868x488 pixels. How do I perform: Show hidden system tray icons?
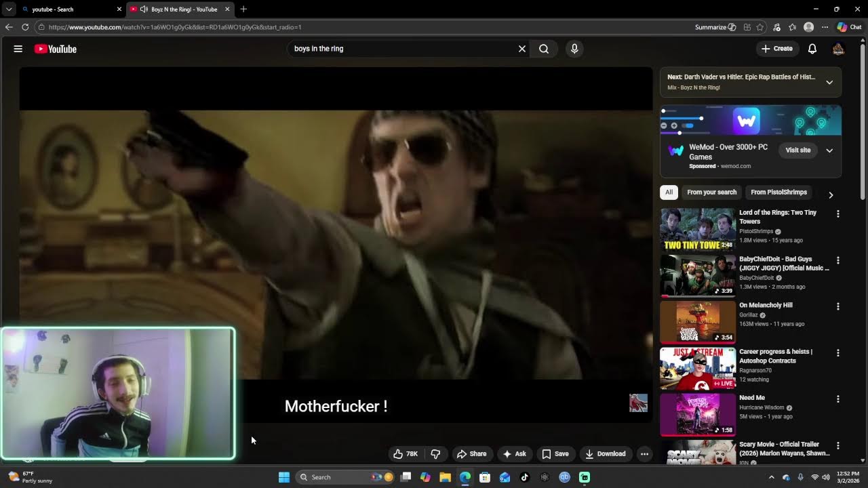coord(771,477)
